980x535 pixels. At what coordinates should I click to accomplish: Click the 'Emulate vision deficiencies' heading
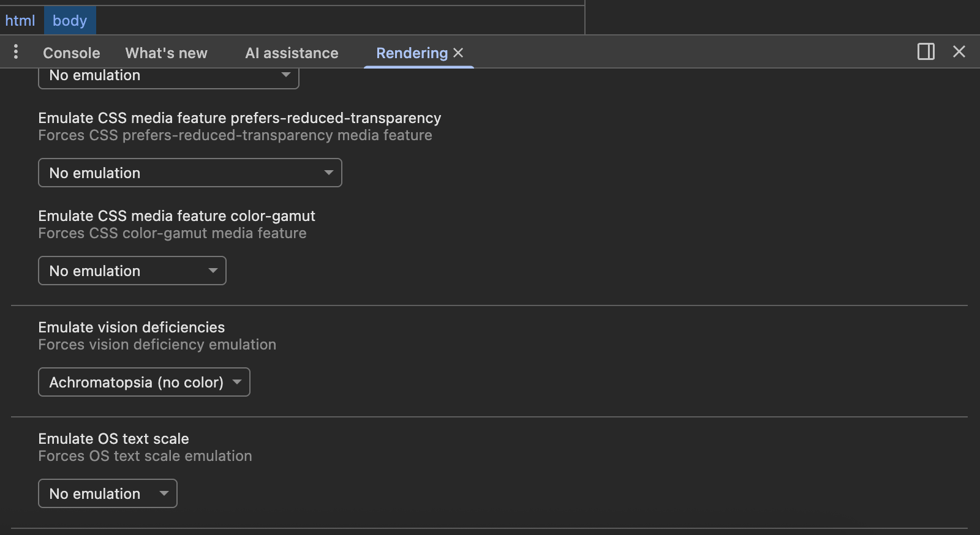131,327
